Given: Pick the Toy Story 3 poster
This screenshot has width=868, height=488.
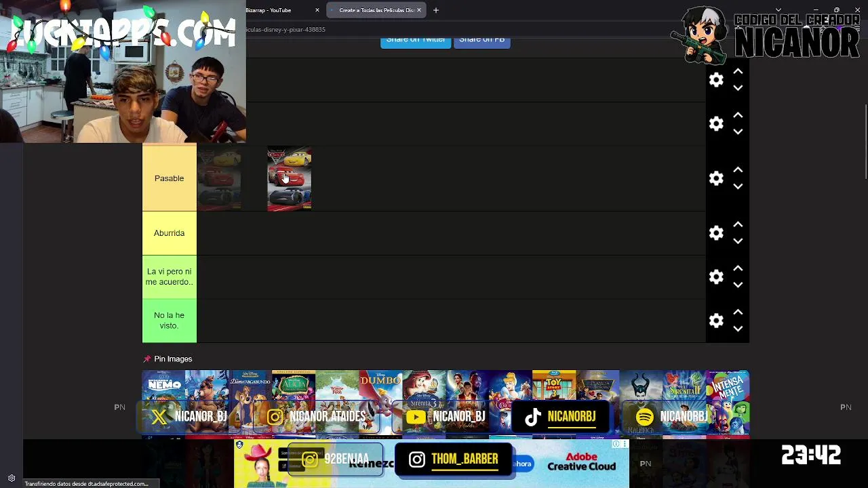Looking at the screenshot, I should click(x=554, y=403).
